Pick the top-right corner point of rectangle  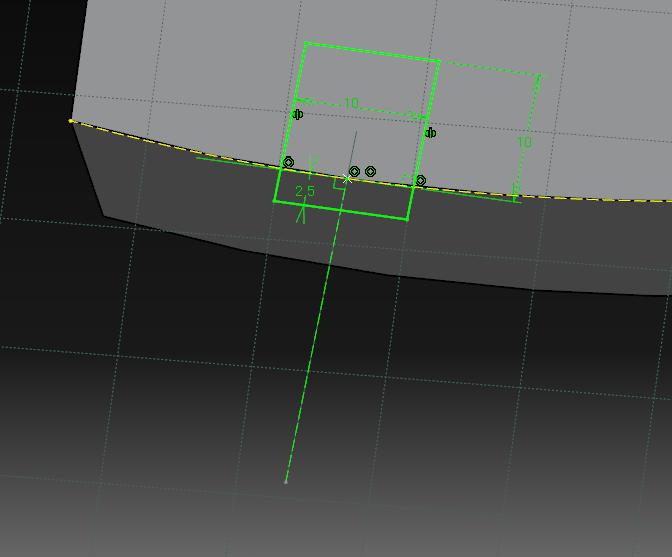point(439,62)
